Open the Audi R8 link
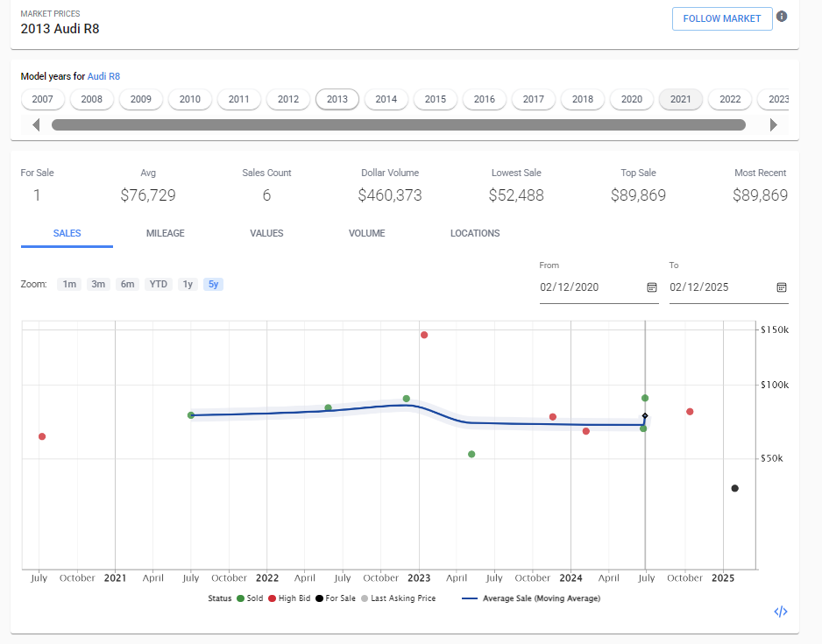The image size is (822, 644). 103,76
